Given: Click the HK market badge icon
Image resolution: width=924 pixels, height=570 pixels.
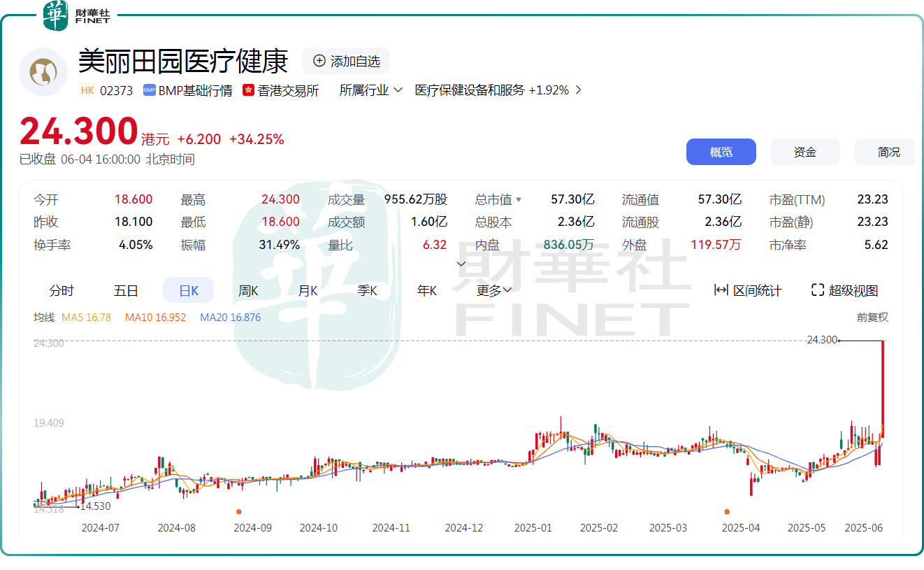Looking at the screenshot, I should 87,90.
